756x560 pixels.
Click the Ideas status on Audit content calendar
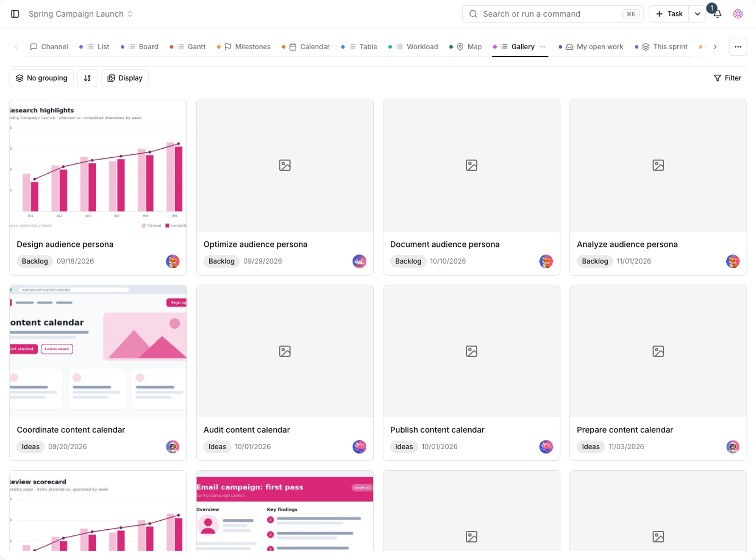click(x=217, y=447)
